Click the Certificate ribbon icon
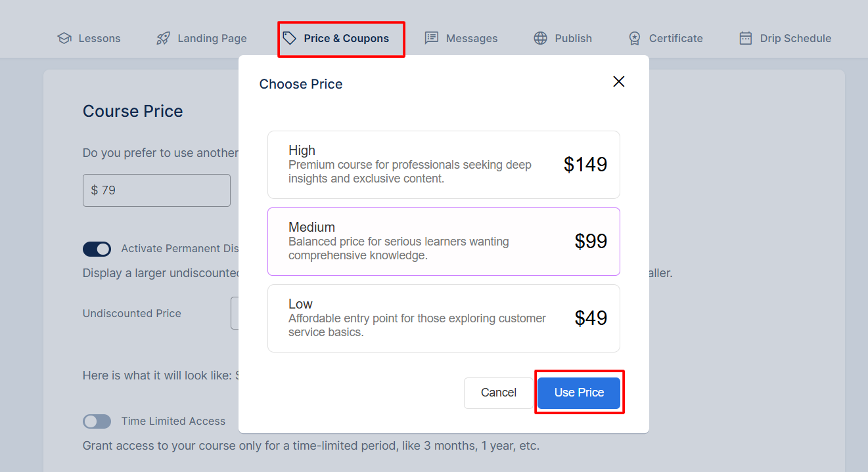868x472 pixels. click(634, 38)
